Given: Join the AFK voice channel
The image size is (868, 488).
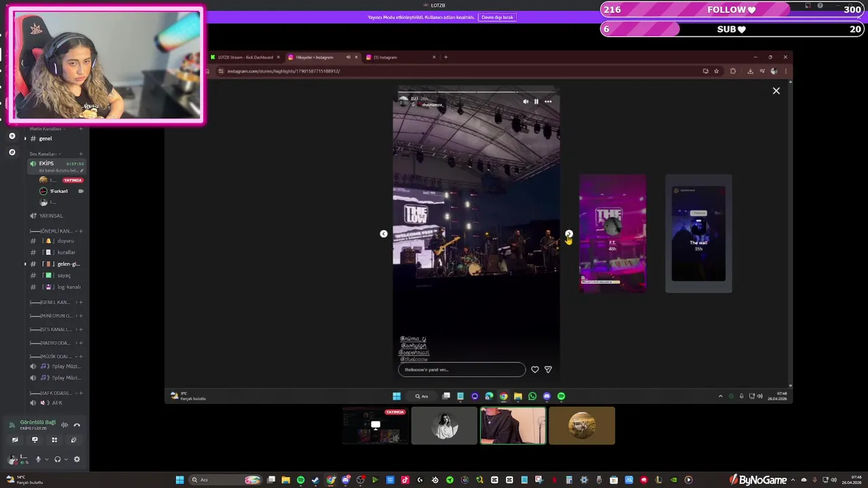Looking at the screenshot, I should coord(57,403).
